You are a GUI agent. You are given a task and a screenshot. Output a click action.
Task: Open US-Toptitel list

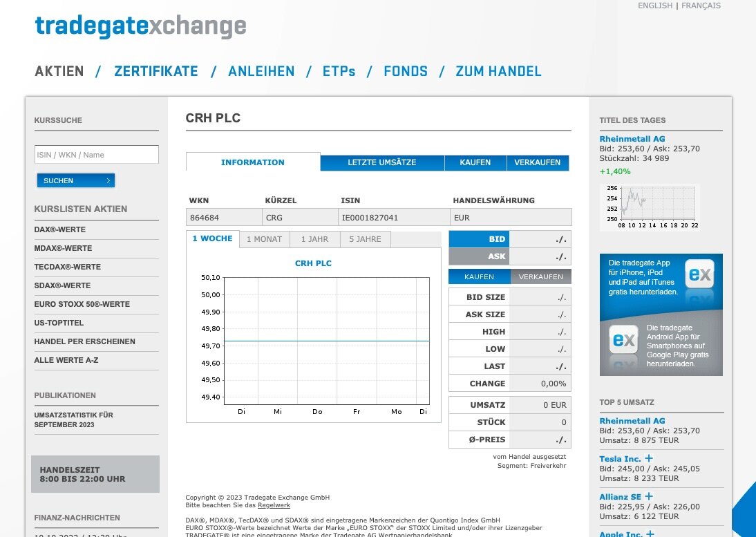click(59, 323)
